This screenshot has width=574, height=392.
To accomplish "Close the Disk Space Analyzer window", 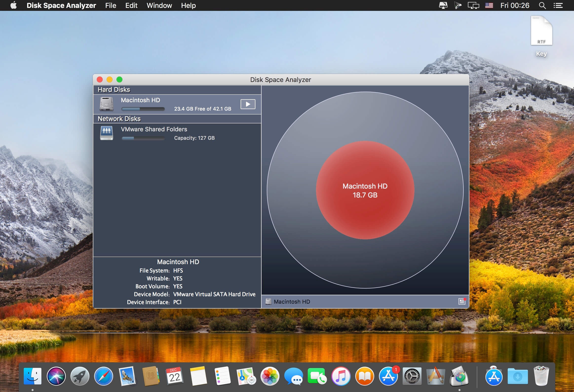I will (x=100, y=79).
